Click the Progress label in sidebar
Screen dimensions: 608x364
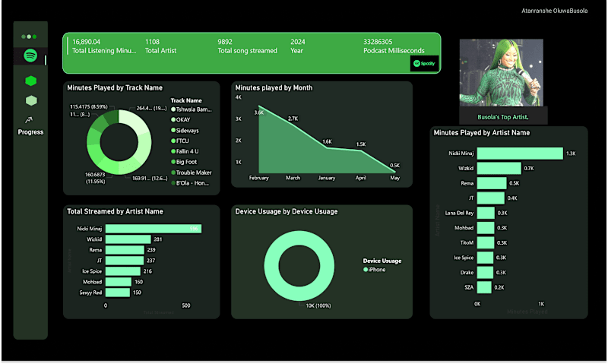pos(30,132)
